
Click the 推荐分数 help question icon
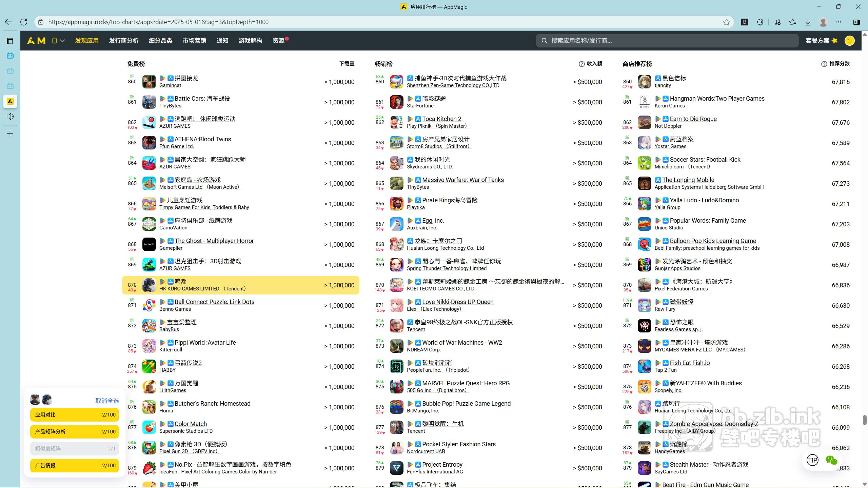[824, 64]
